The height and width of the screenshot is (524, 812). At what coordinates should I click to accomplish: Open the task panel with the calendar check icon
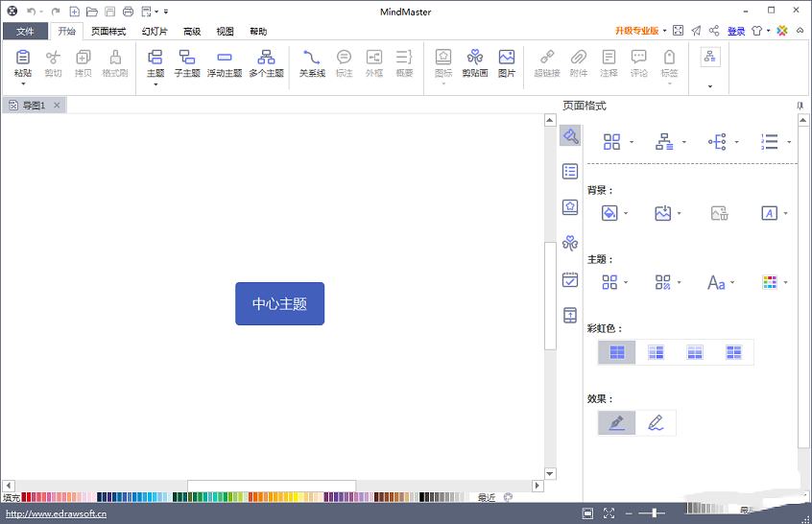click(570, 279)
